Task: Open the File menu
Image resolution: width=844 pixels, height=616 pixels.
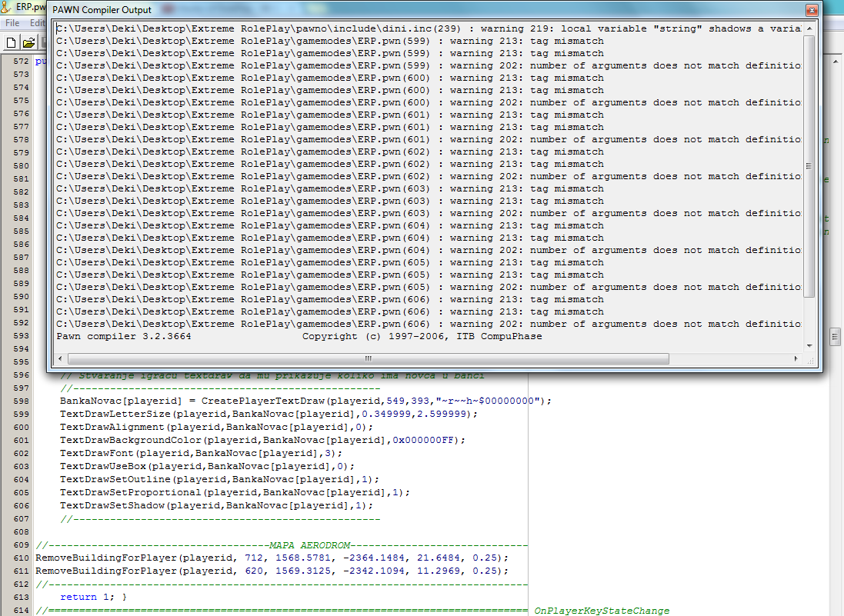Action: [12, 22]
